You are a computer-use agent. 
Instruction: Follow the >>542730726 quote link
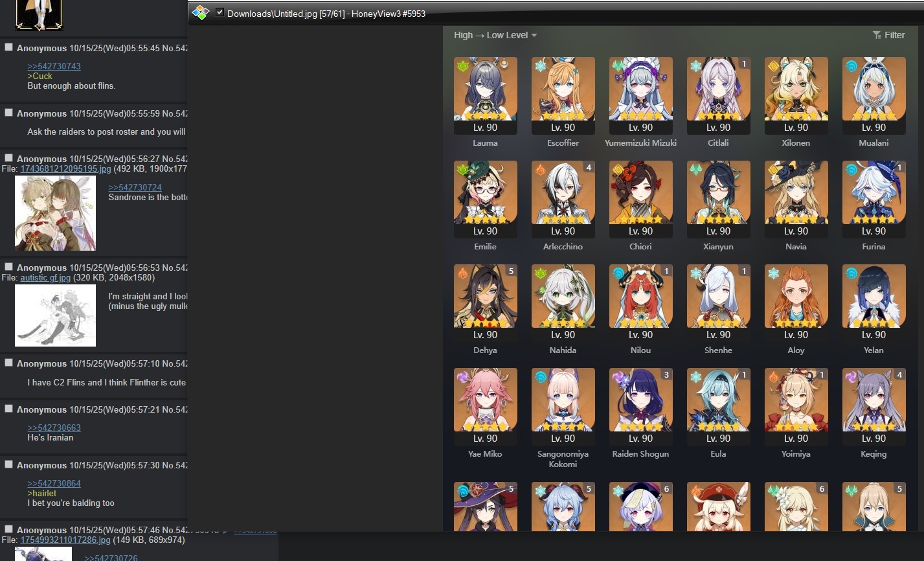111,557
